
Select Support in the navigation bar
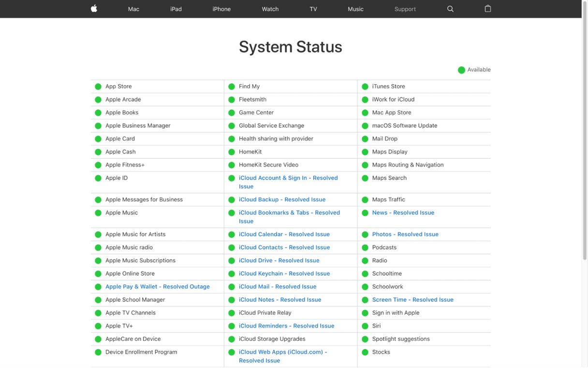click(405, 9)
